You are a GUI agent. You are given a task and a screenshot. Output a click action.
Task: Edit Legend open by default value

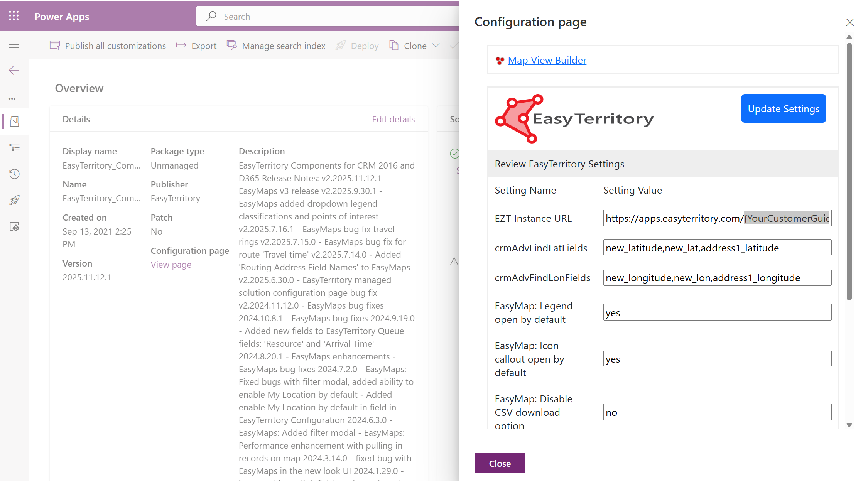tap(717, 312)
